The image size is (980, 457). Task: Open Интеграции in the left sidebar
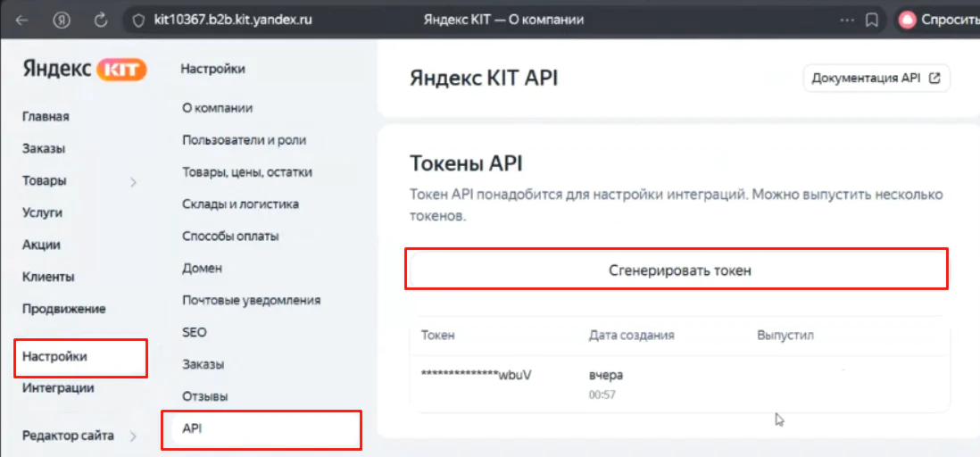(x=58, y=388)
